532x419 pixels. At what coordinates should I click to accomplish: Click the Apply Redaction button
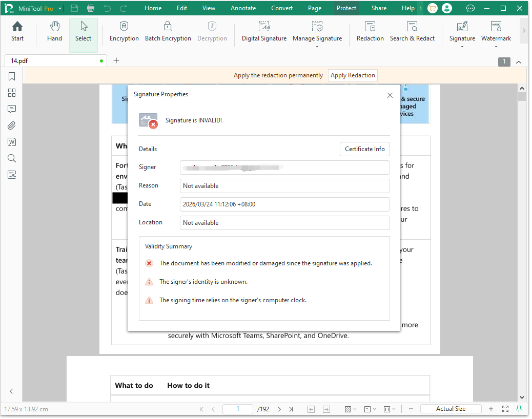(x=353, y=75)
